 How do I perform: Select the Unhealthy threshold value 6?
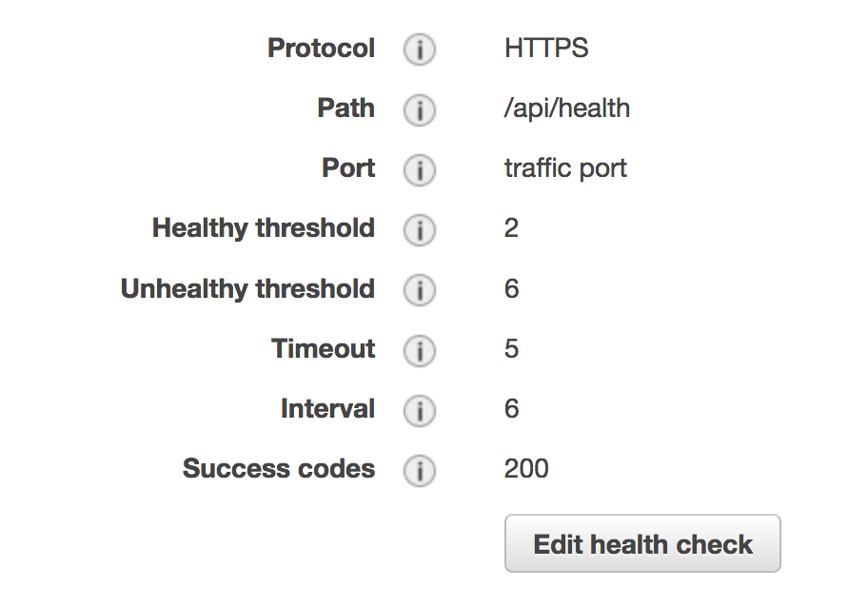pyautogui.click(x=511, y=288)
